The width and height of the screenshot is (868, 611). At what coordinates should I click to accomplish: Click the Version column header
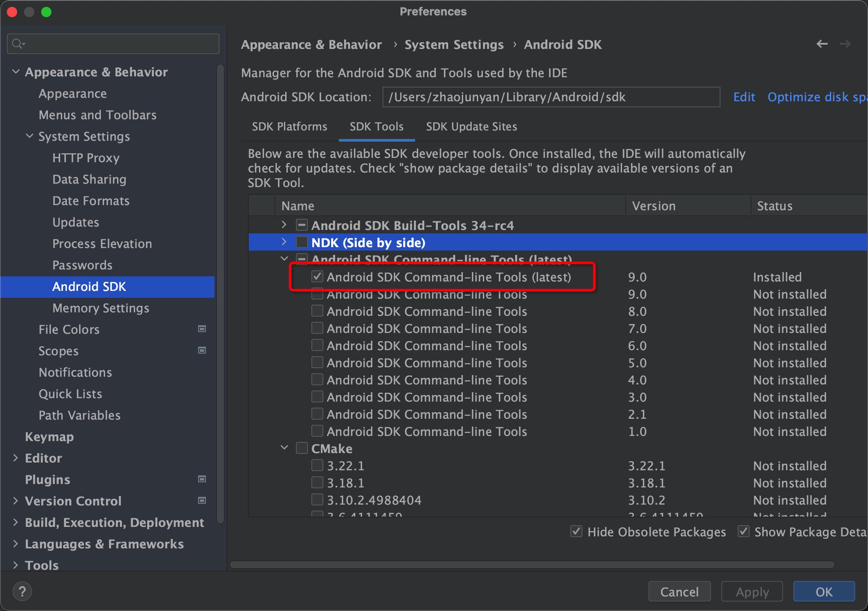(x=688, y=206)
